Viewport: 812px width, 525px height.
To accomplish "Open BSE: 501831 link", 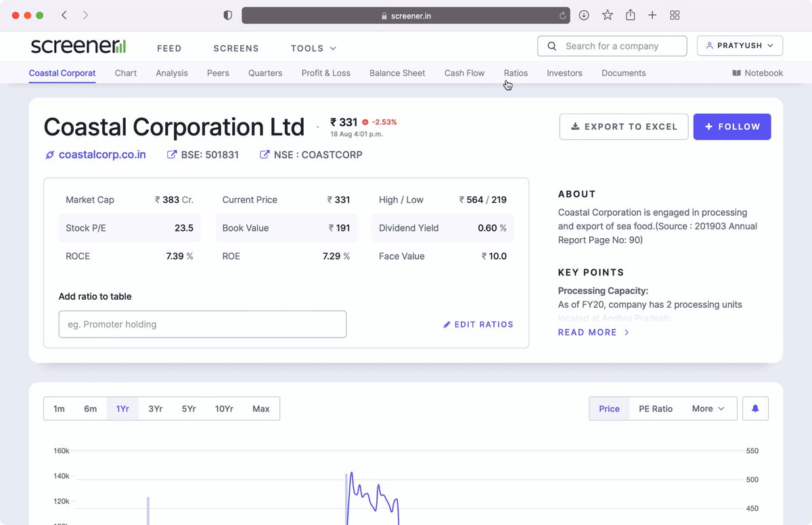I will pos(210,155).
